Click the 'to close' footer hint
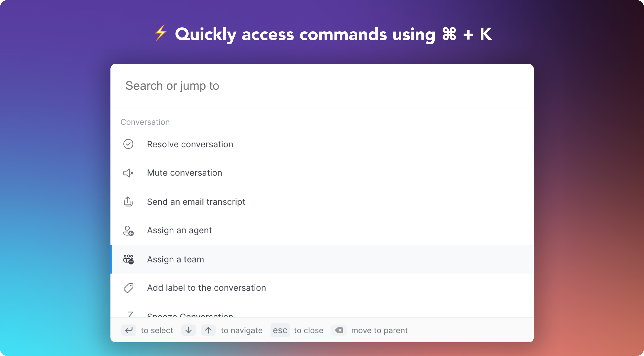Viewport: 644px width, 356px height. point(309,330)
